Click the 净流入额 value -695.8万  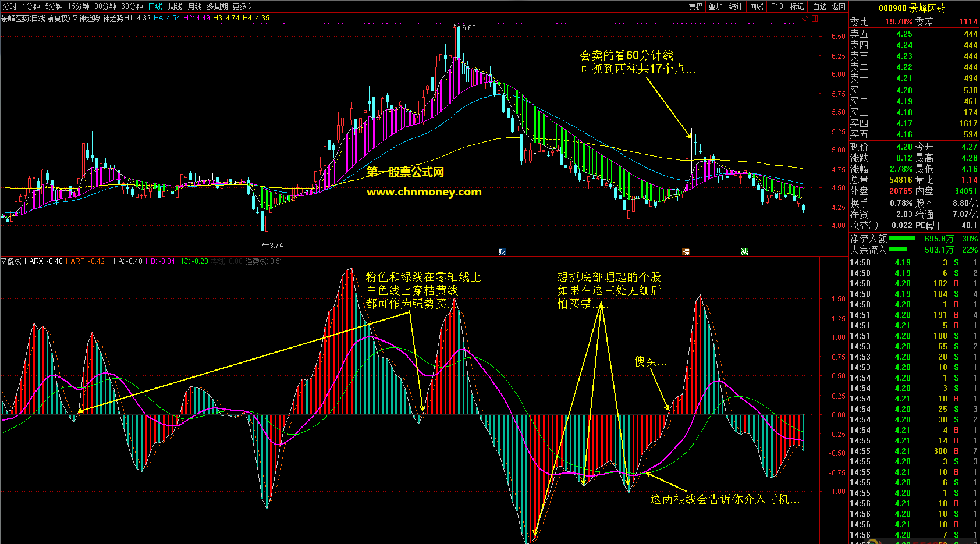coord(938,239)
